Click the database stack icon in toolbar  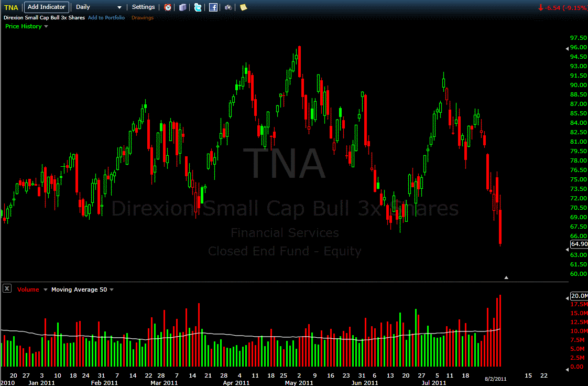[182, 7]
